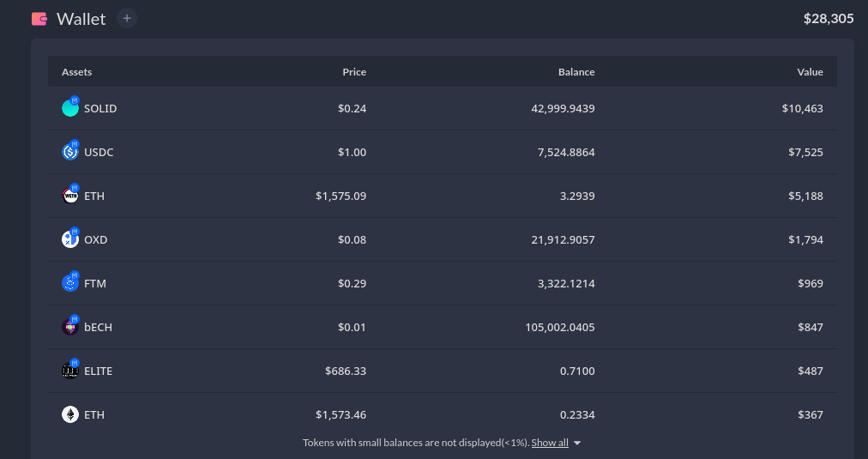Click the Wallet section title

[81, 19]
